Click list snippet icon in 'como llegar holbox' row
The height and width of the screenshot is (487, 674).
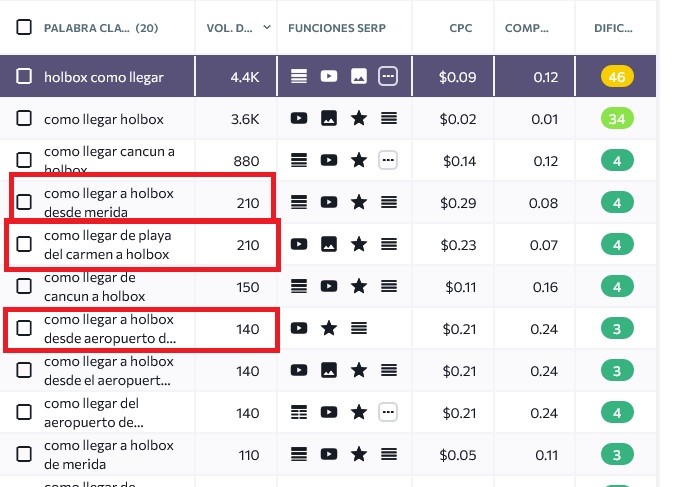point(389,119)
